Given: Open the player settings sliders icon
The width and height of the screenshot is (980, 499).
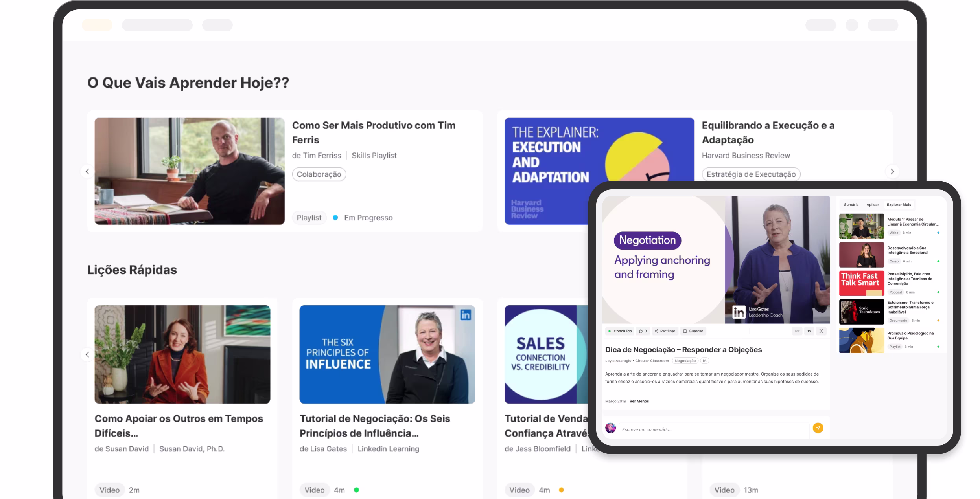Looking at the screenshot, I should (797, 331).
